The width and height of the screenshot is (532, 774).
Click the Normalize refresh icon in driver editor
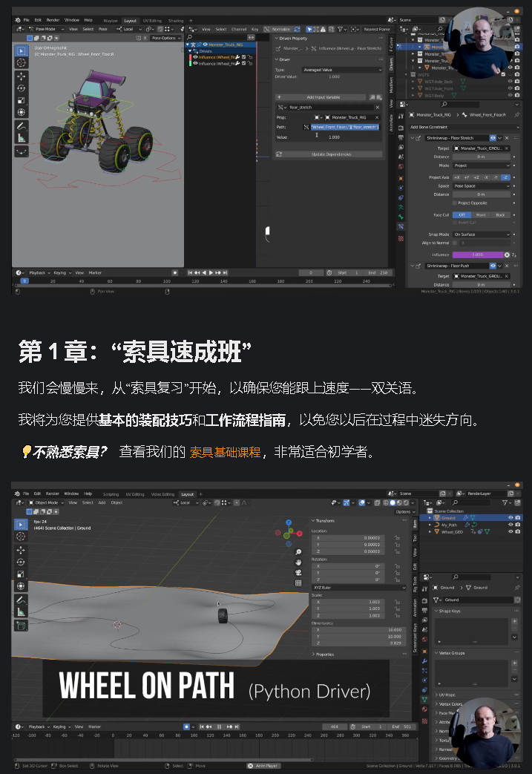[x=297, y=29]
